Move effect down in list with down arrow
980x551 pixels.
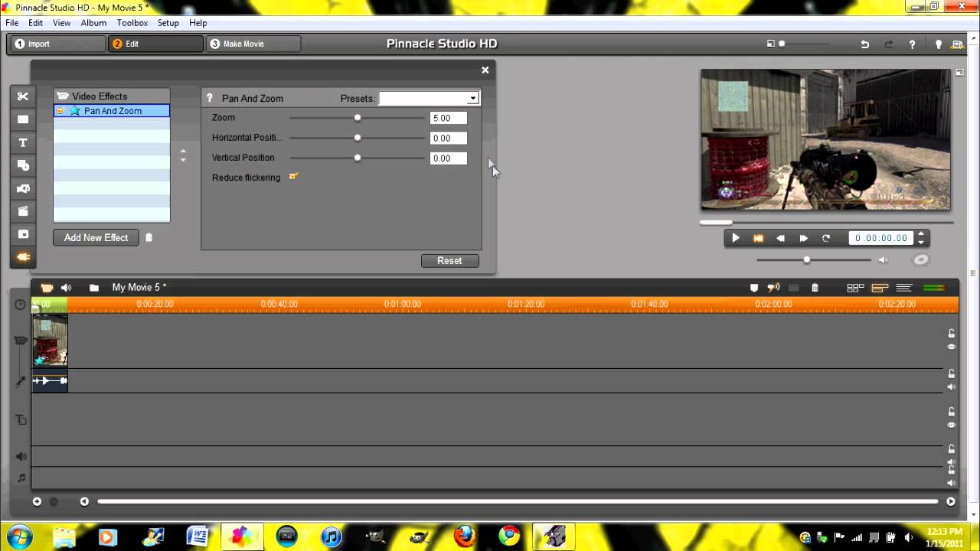point(183,159)
